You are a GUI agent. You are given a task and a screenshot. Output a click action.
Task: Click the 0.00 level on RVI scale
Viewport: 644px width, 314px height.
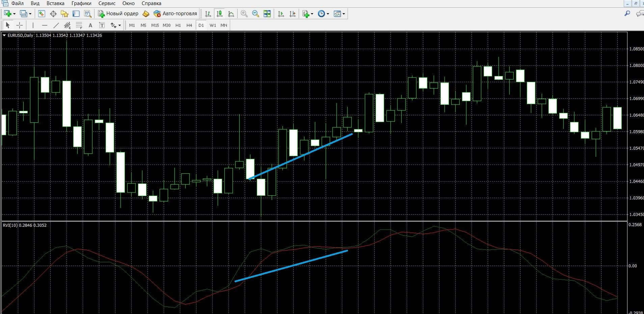tap(633, 266)
